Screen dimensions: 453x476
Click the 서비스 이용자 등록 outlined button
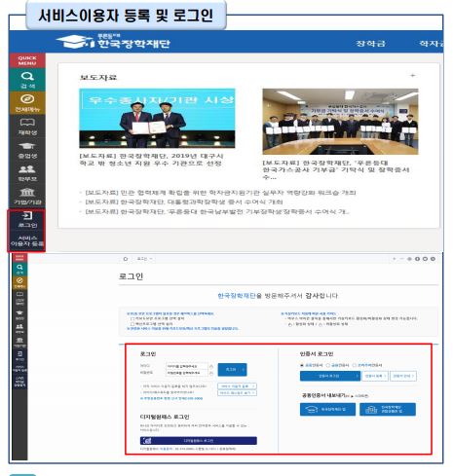(237, 386)
